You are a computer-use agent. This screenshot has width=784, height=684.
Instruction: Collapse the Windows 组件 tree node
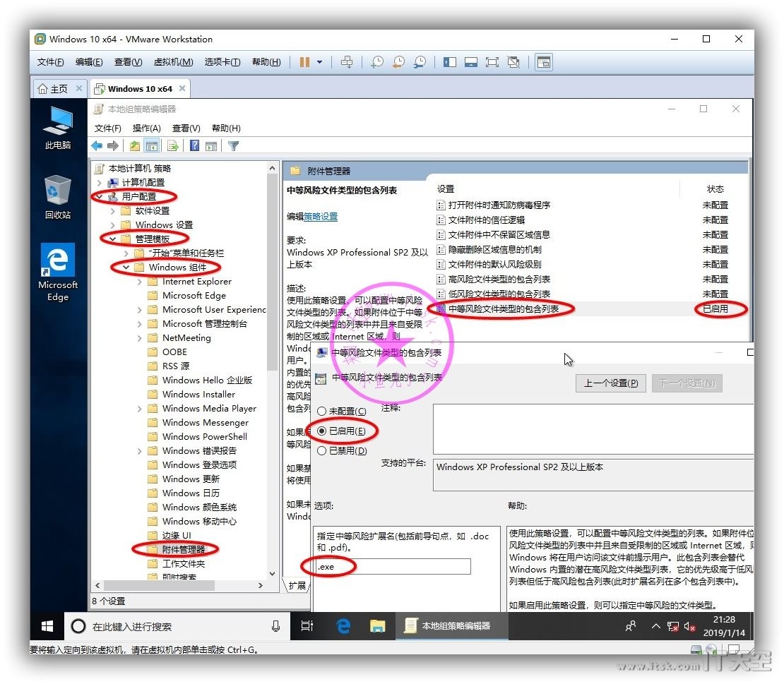tap(126, 268)
